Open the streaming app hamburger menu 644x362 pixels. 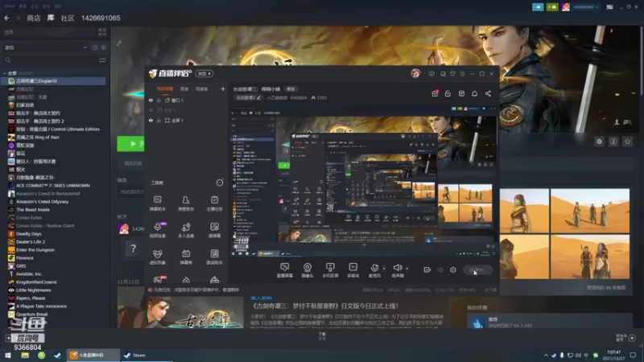[x=462, y=74]
